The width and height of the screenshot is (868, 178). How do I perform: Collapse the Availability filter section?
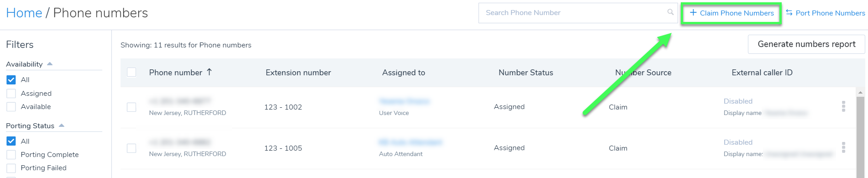[x=50, y=64]
